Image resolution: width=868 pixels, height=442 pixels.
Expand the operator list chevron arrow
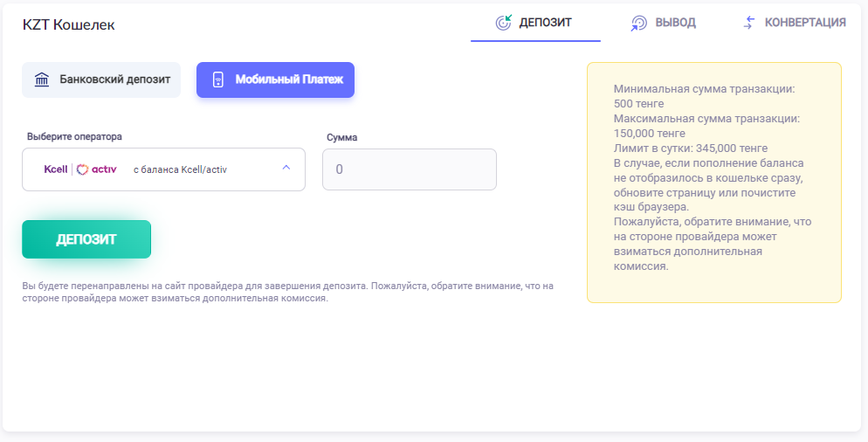[x=286, y=169]
